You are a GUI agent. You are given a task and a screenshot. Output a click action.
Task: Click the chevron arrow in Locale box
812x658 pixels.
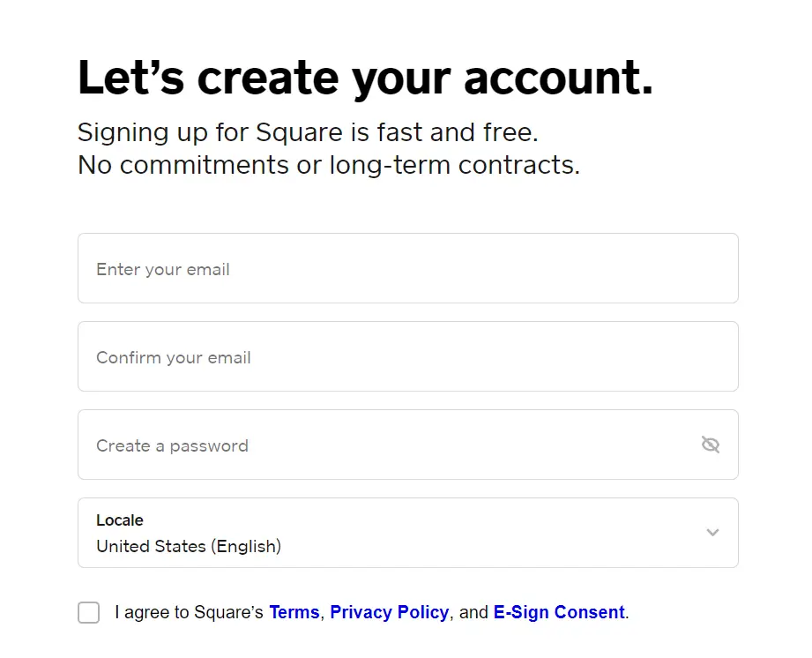point(712,533)
